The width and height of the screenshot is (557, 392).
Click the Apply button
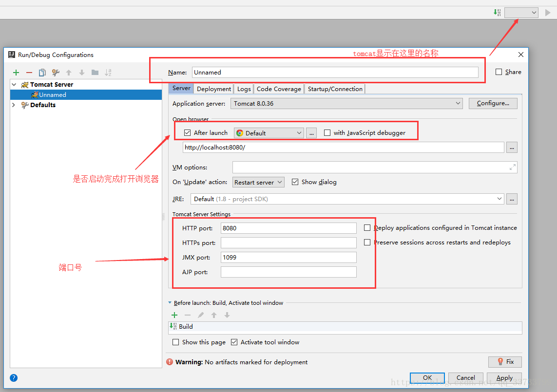tap(504, 378)
